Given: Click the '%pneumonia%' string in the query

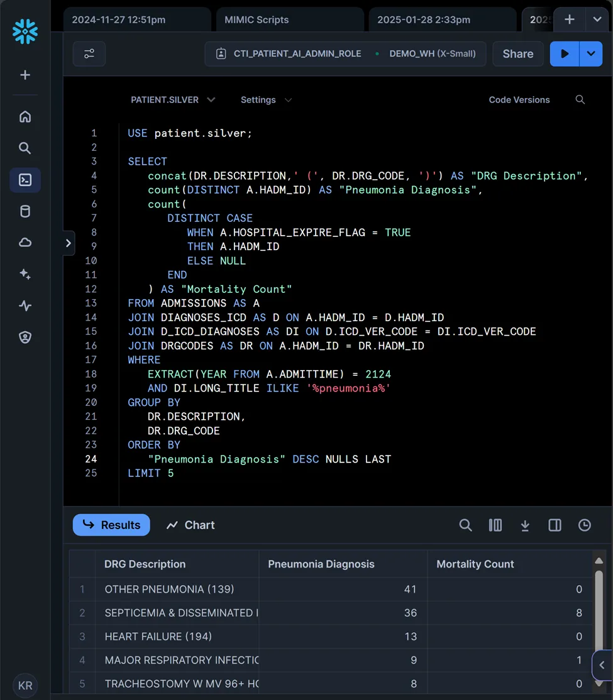Looking at the screenshot, I should [x=348, y=388].
